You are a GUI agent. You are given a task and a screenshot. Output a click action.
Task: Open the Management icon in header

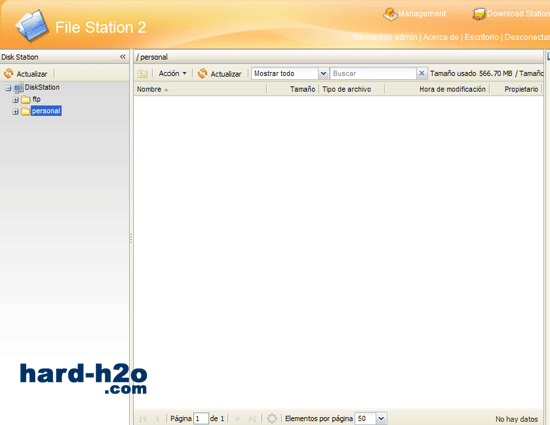(390, 14)
